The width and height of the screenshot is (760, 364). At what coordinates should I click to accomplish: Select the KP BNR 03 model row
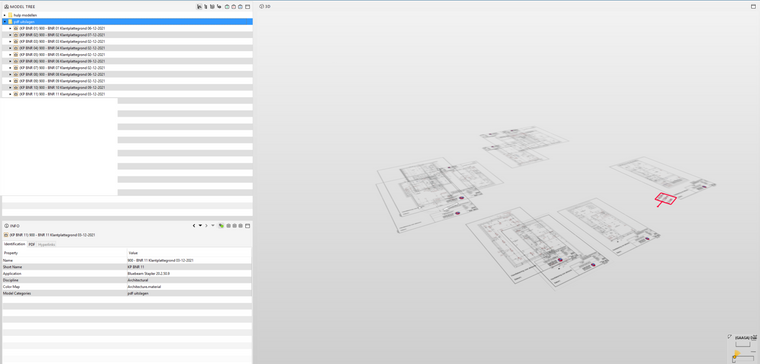(x=127, y=41)
